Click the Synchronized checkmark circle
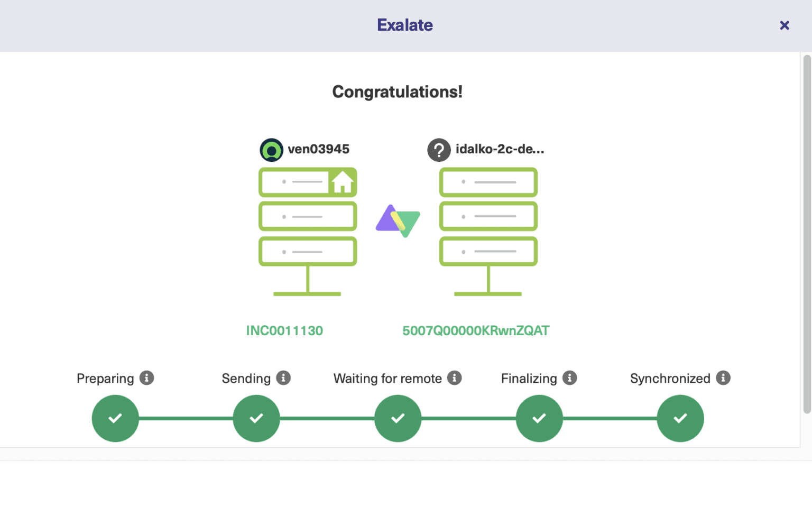Image resolution: width=812 pixels, height=516 pixels. pos(680,418)
